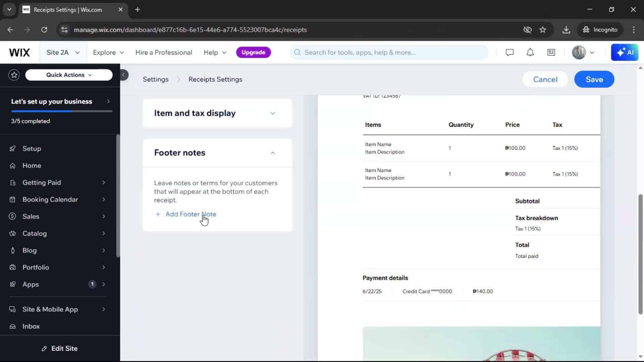
Task: Click the browser reload icon
Action: click(x=44, y=29)
